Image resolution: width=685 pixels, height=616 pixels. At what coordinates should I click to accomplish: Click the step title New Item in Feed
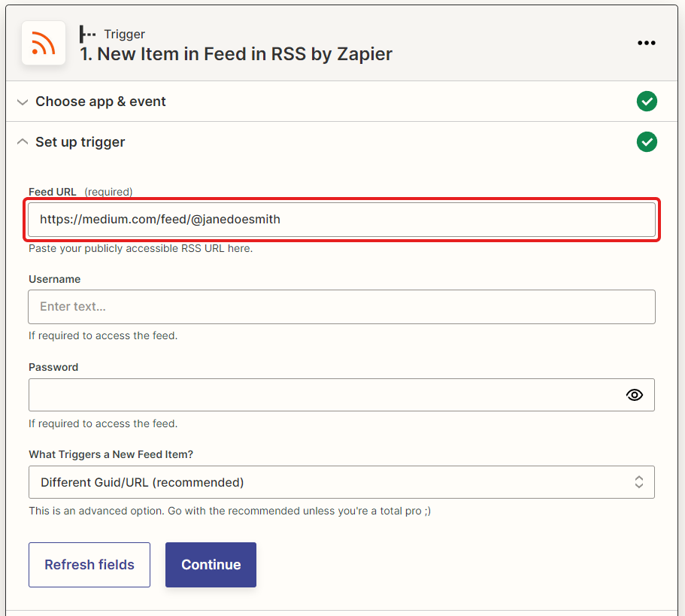tap(236, 54)
